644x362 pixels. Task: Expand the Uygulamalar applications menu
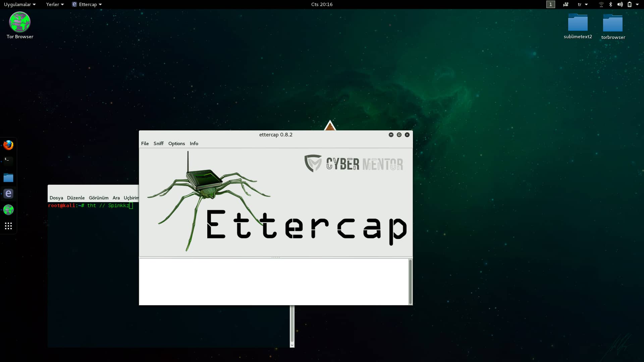19,4
